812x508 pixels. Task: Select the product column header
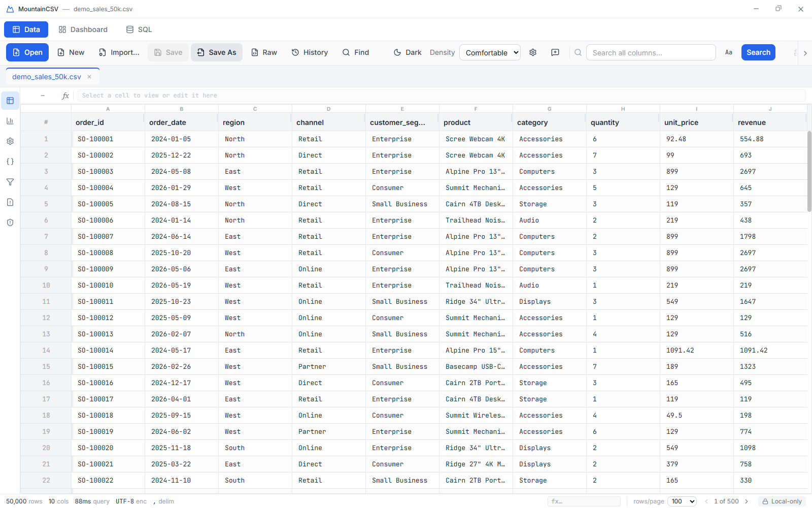476,122
